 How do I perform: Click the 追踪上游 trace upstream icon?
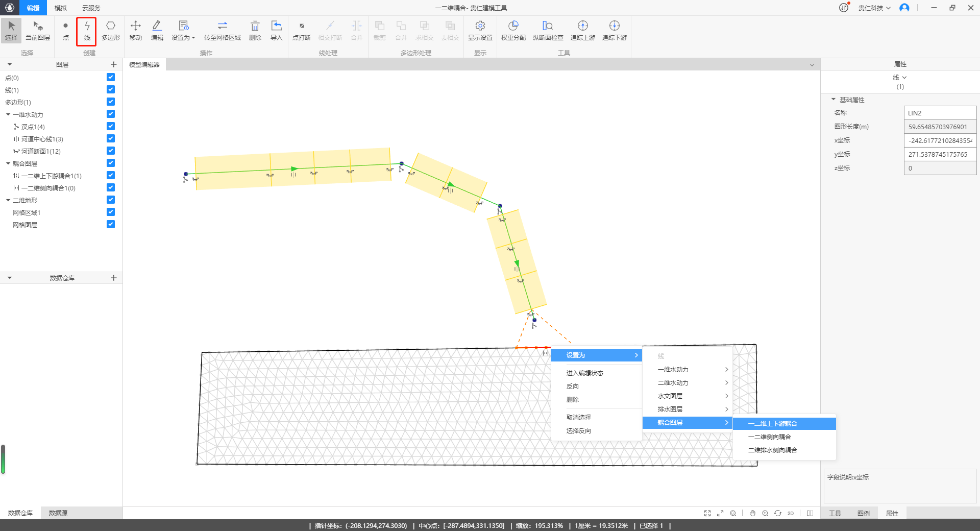(x=582, y=31)
